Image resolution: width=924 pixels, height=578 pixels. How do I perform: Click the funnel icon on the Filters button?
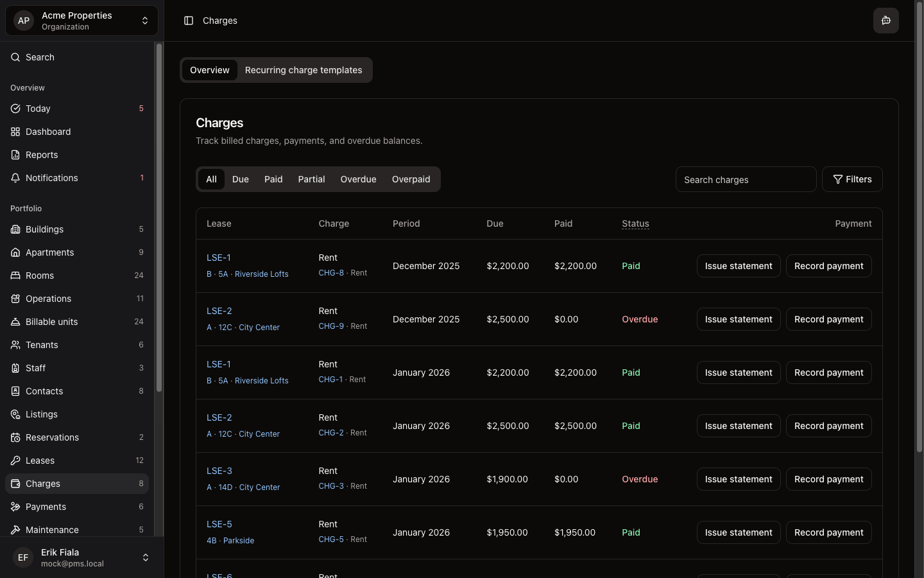tap(837, 179)
